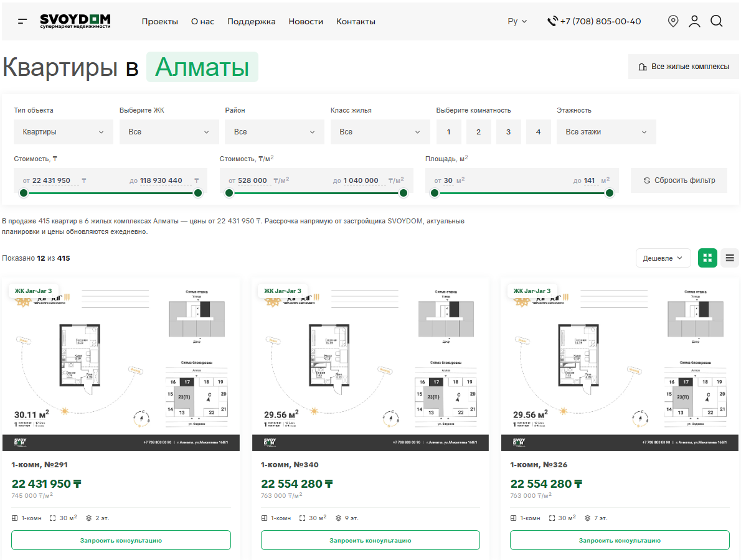Open the search magnifier icon
This screenshot has height=560, width=741.
pos(717,21)
